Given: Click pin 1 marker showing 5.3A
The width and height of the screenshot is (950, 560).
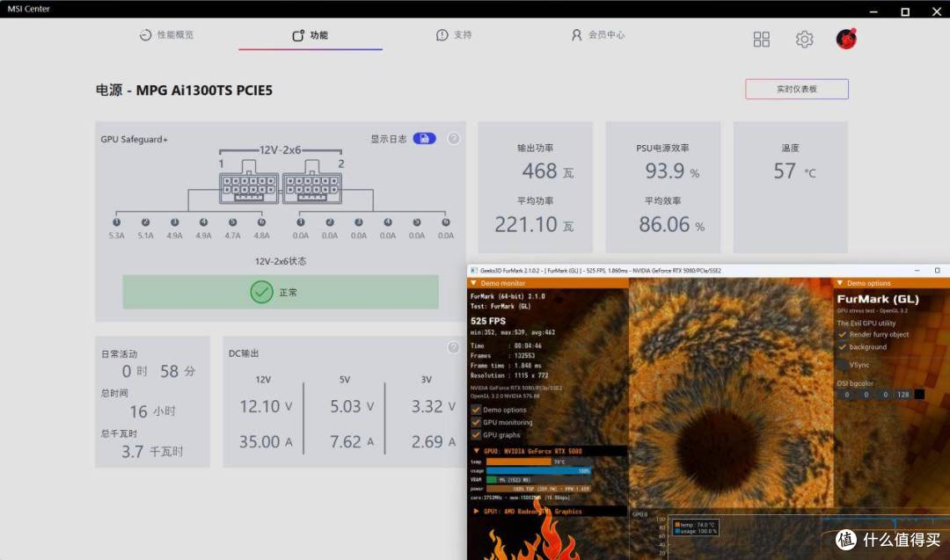Looking at the screenshot, I should (116, 222).
